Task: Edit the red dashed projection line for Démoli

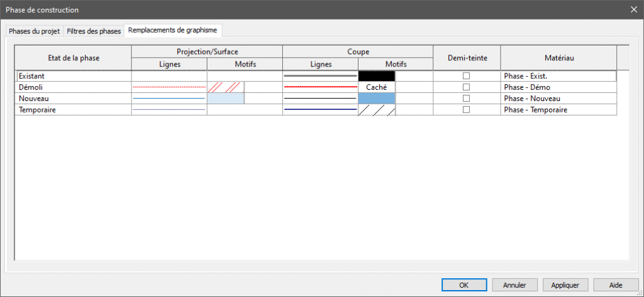Action: [x=169, y=87]
